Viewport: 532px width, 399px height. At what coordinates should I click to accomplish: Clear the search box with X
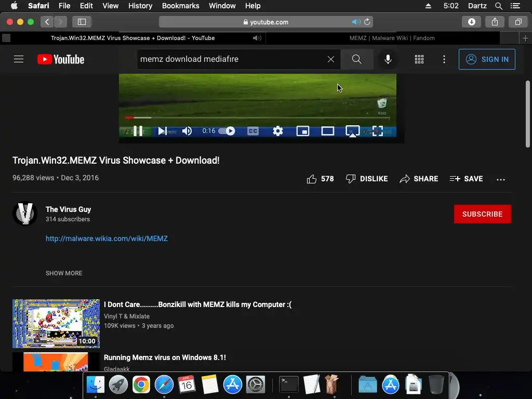331,59
